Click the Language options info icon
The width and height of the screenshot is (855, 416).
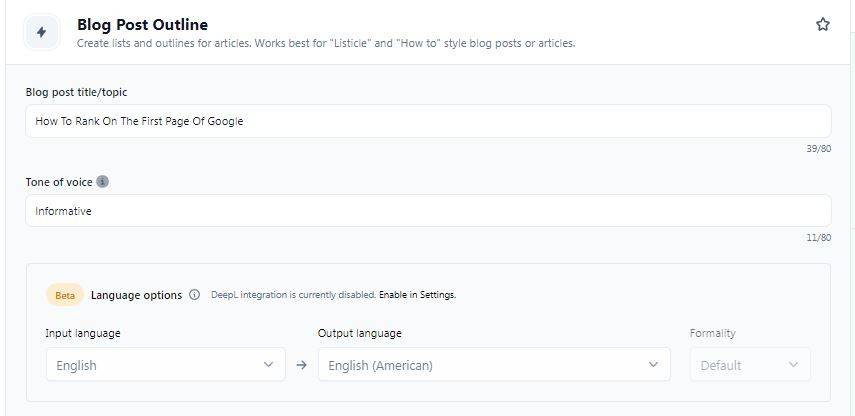(194, 295)
